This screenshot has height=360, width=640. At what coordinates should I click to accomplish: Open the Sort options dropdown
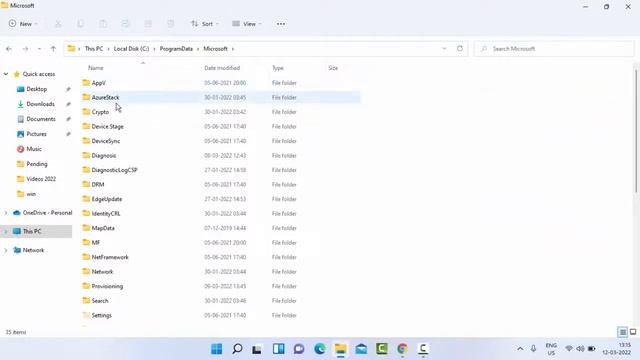(x=205, y=24)
